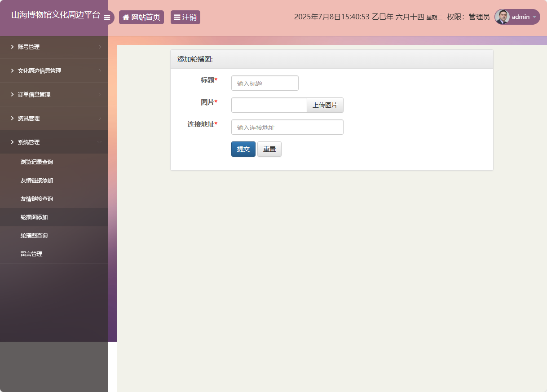This screenshot has width=547, height=392.
Task: Click the 上传图片 upload button
Action: (x=325, y=105)
